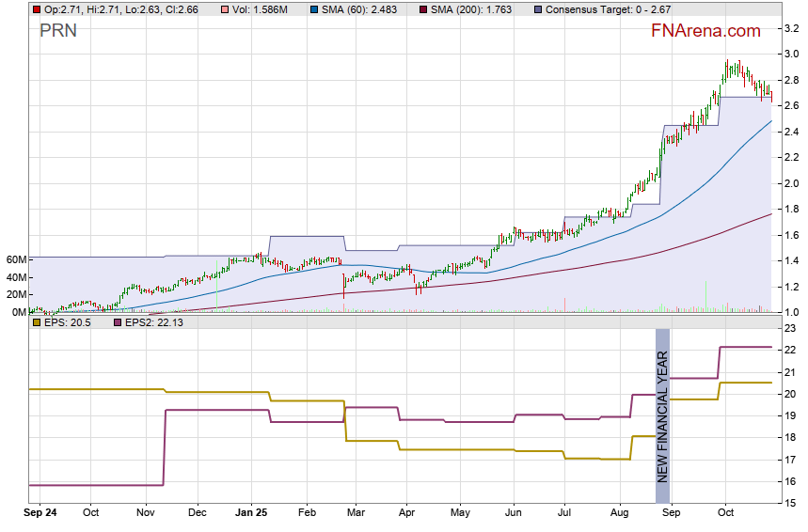This screenshot has width=808, height=532.
Task: Click the 60M volume axis label
Action: pos(15,259)
